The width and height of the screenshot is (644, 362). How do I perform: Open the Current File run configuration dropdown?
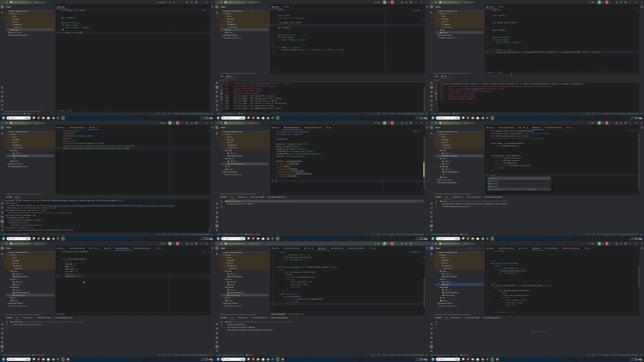[x=162, y=2]
